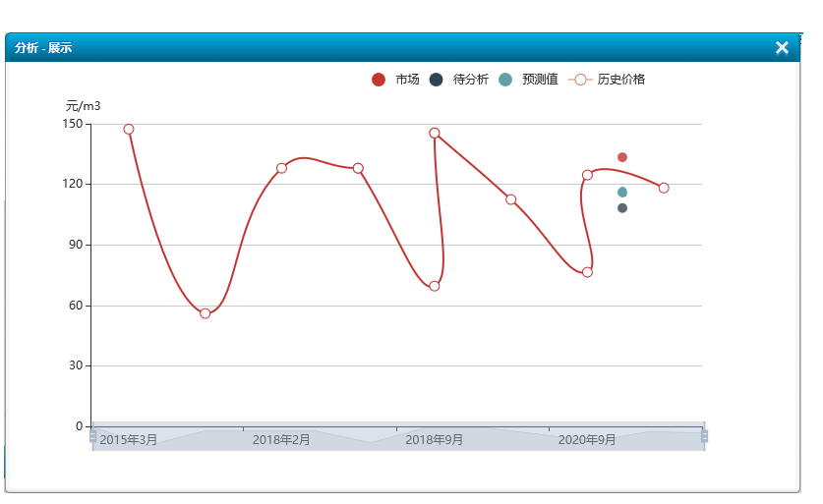
Task: Click the rightmost point of the red line
Action: pos(664,188)
